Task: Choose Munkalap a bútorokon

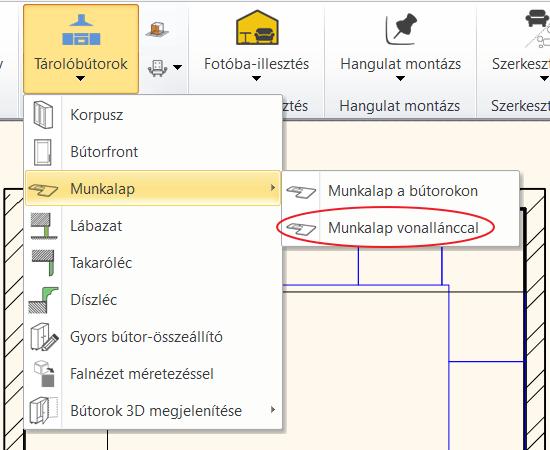Action: point(400,191)
